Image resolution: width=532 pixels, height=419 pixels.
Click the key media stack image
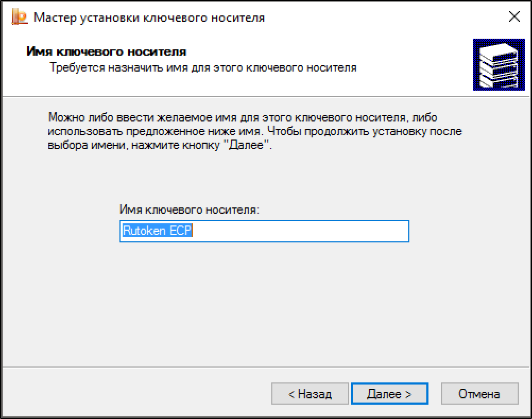pos(499,65)
